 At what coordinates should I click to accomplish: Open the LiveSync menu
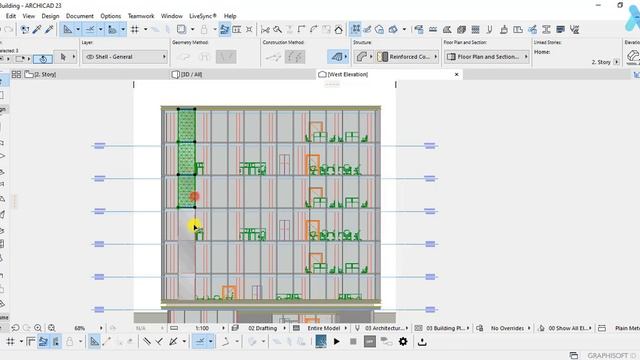coord(202,16)
